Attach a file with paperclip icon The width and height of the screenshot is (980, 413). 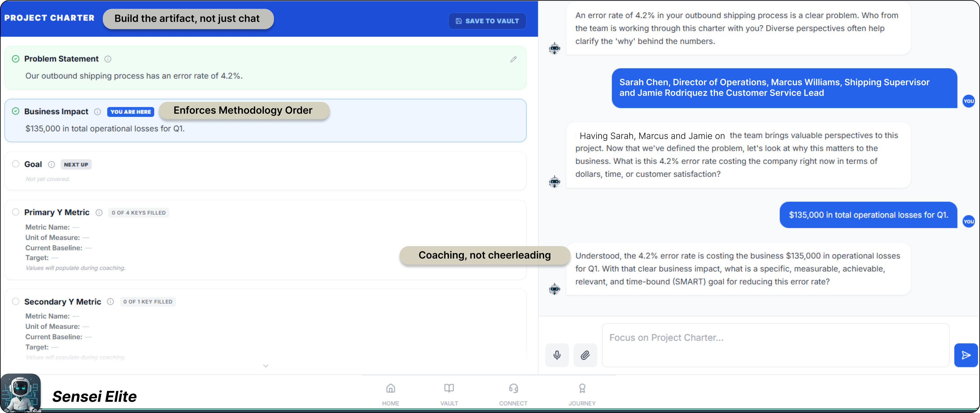(x=585, y=355)
